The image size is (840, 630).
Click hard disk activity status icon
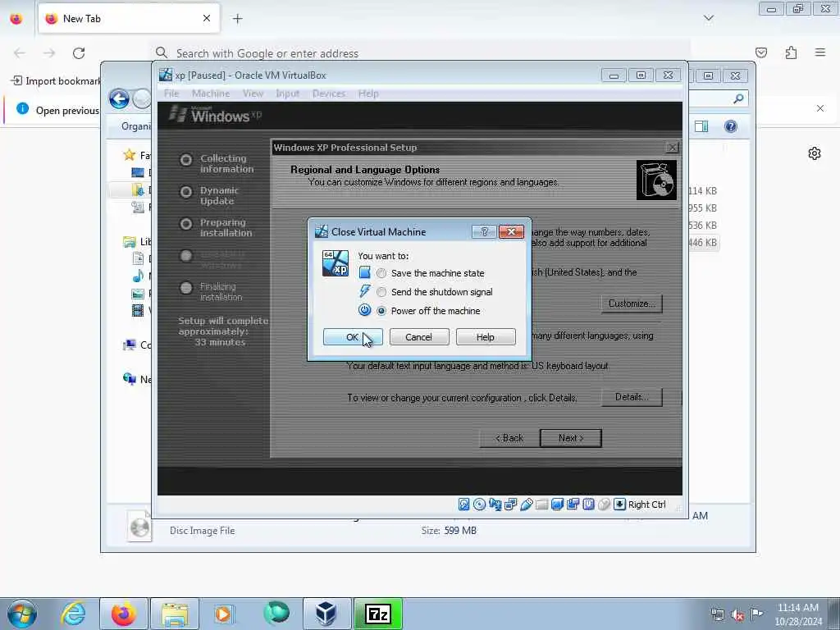point(464,504)
